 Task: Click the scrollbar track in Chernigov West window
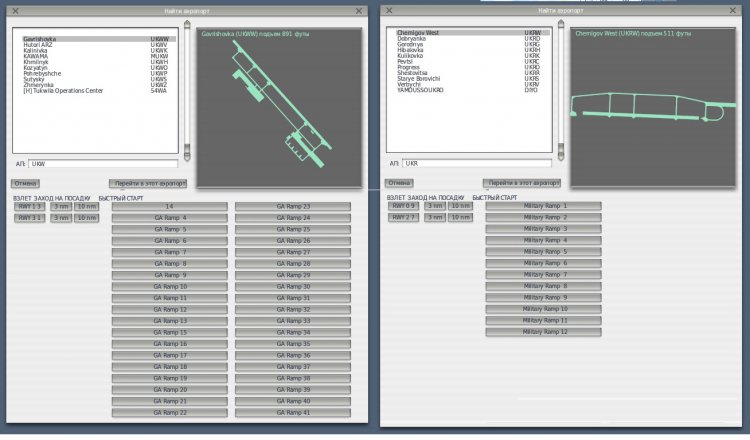pos(561,90)
